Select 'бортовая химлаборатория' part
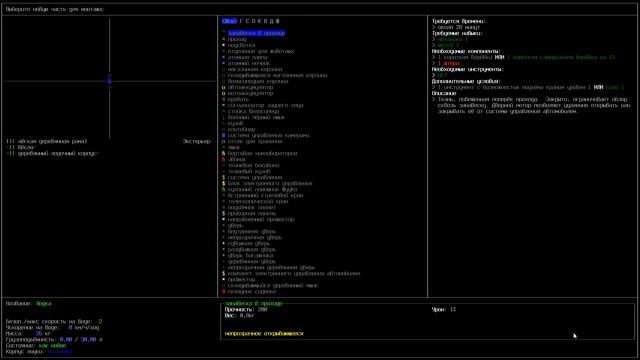This screenshot has width=640, height=360. 262,153
